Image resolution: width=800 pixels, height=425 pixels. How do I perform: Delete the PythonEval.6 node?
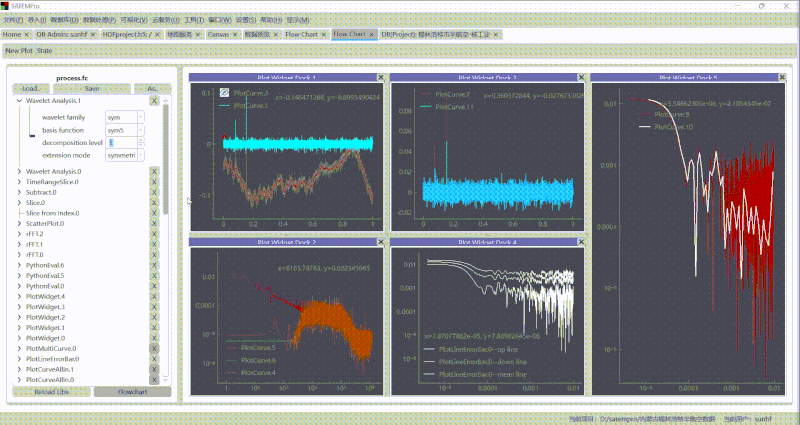(x=154, y=265)
